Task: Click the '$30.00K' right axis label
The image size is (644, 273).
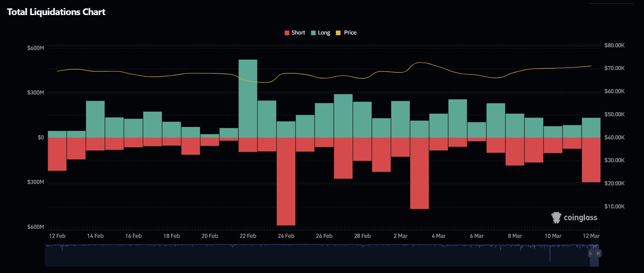Action: pos(614,160)
